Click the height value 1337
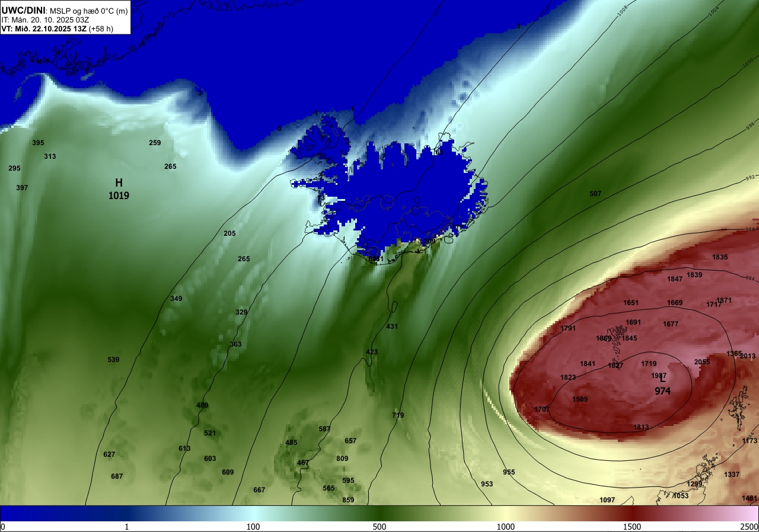Viewport: 759px width, 532px height. [732, 475]
